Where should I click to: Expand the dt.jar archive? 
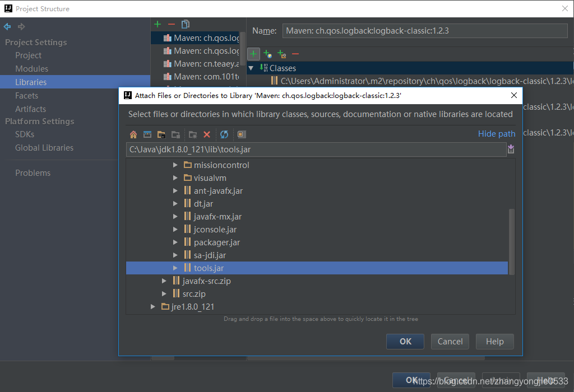(x=175, y=204)
